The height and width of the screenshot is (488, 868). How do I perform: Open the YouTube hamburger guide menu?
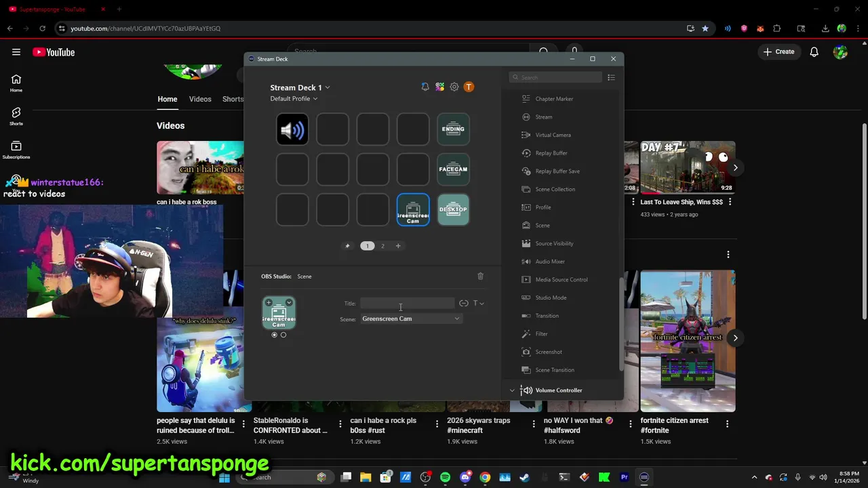click(x=16, y=52)
